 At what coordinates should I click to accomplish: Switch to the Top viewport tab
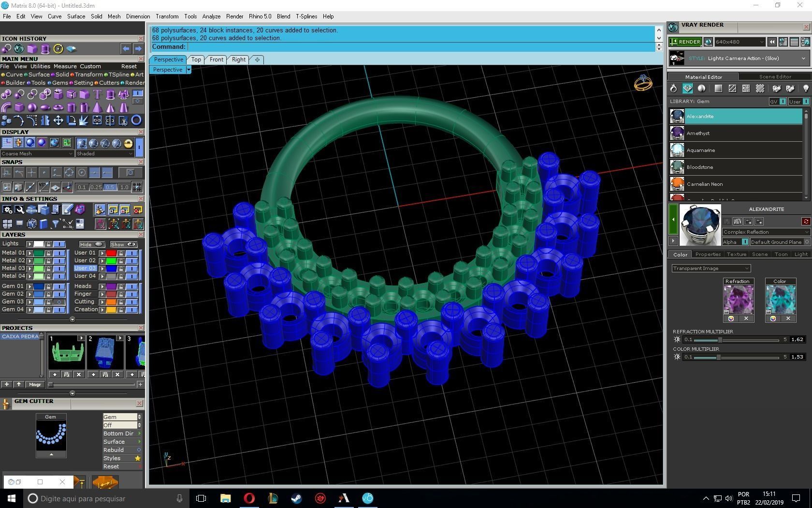pos(196,60)
